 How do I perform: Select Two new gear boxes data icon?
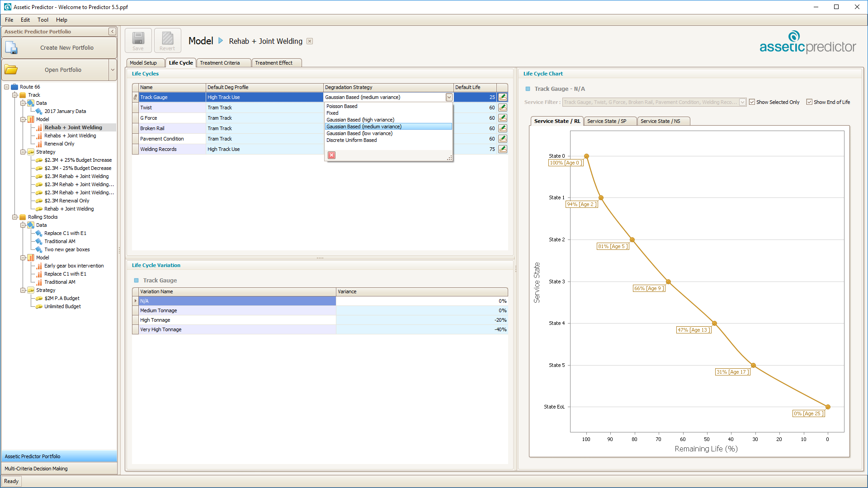(x=39, y=249)
